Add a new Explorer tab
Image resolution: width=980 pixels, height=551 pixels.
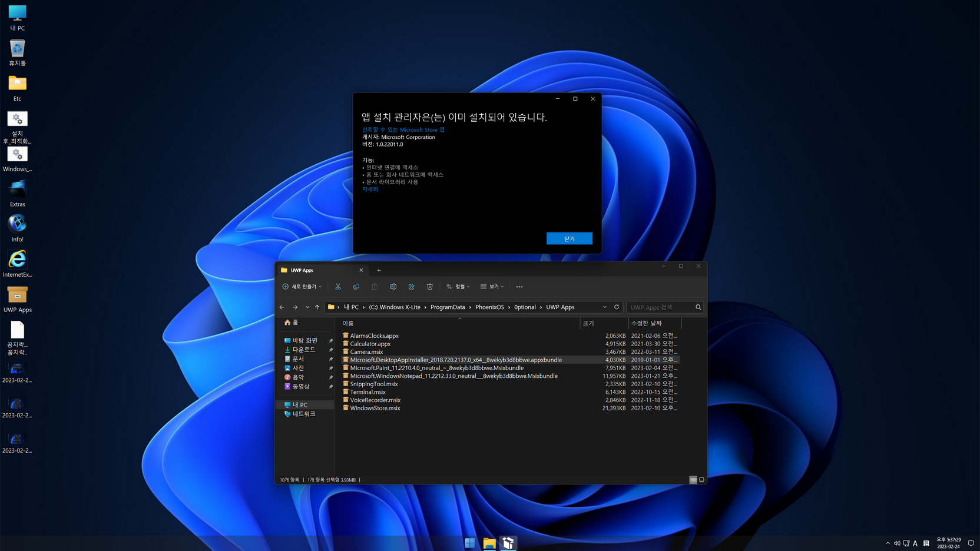[379, 270]
